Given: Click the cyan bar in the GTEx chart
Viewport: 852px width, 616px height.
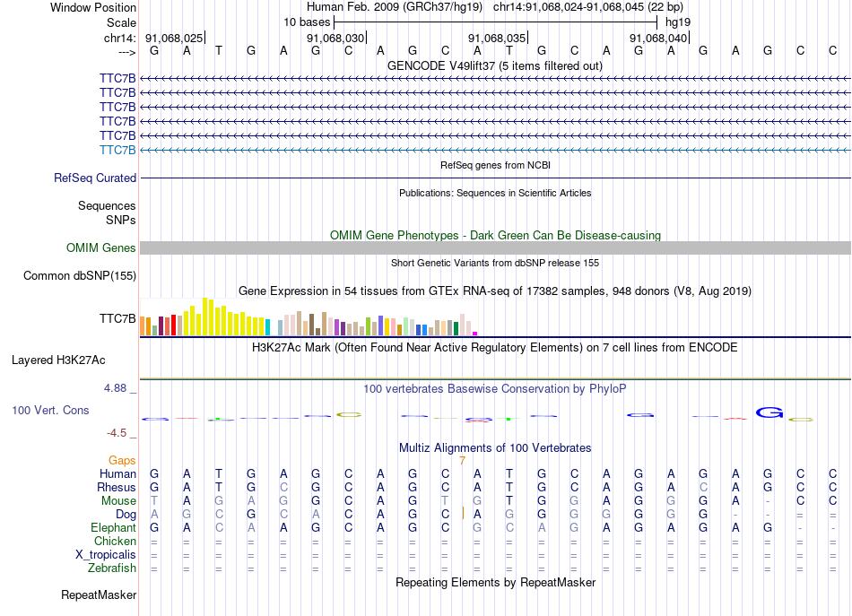Looking at the screenshot, I should click(268, 327).
